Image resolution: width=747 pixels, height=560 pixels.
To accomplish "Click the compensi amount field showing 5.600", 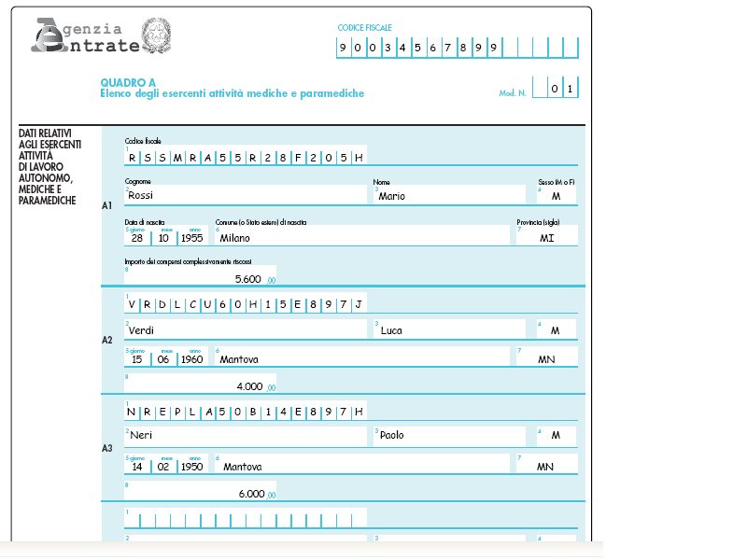I will point(201,277).
